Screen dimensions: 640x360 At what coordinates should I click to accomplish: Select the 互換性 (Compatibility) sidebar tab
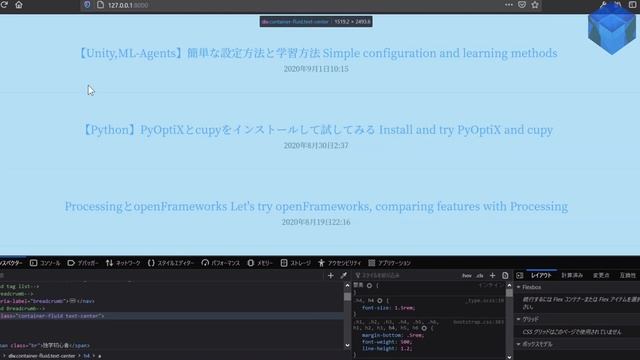[x=627, y=276]
